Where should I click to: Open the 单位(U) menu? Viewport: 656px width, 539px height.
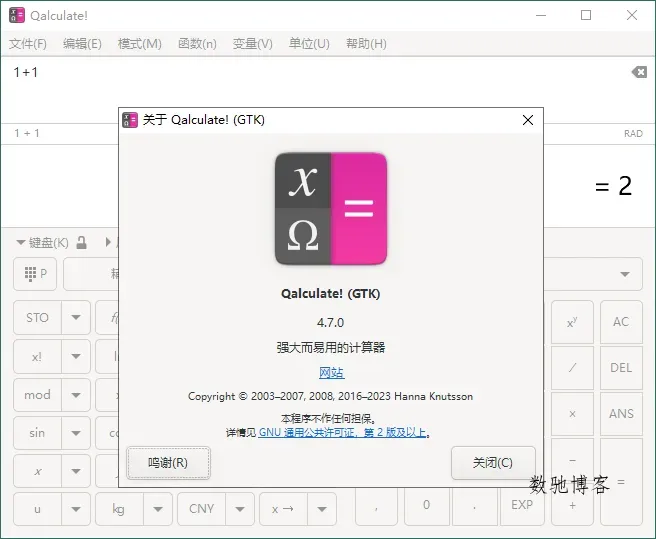click(x=309, y=44)
